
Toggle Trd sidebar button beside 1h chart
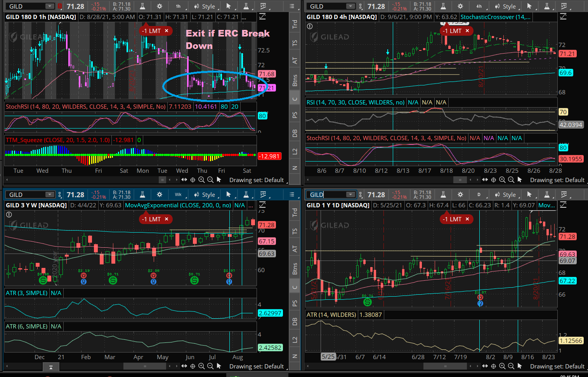[295, 24]
